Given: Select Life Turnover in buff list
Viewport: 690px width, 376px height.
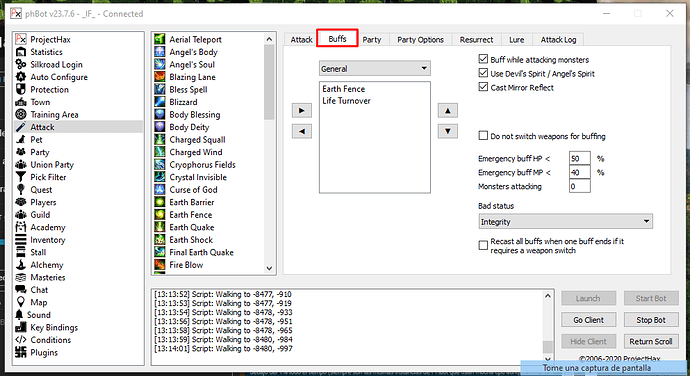Looking at the screenshot, I should click(346, 101).
